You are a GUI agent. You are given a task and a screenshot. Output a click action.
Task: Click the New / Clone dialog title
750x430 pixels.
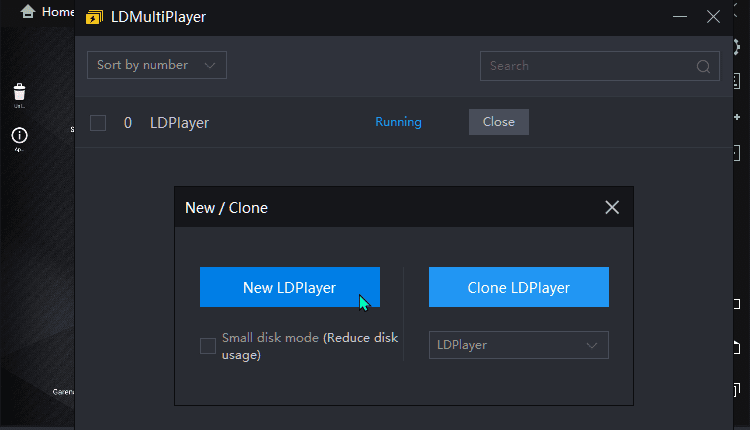(226, 208)
